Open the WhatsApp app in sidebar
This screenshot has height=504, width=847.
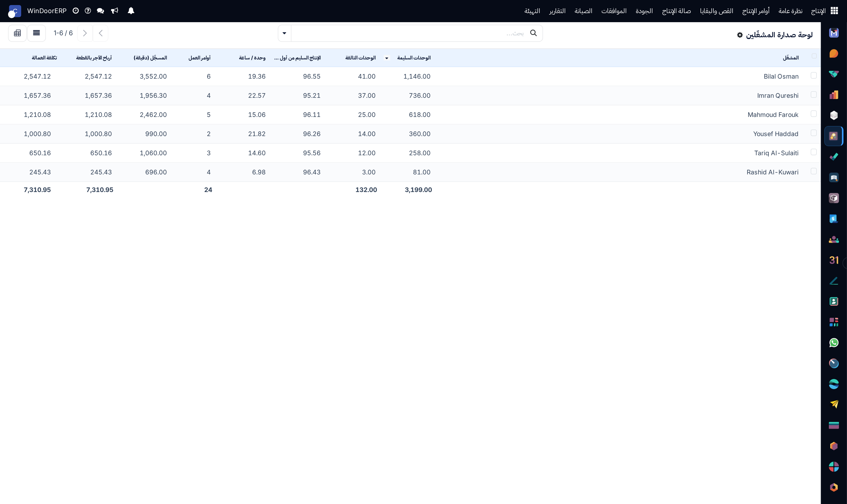tap(834, 343)
